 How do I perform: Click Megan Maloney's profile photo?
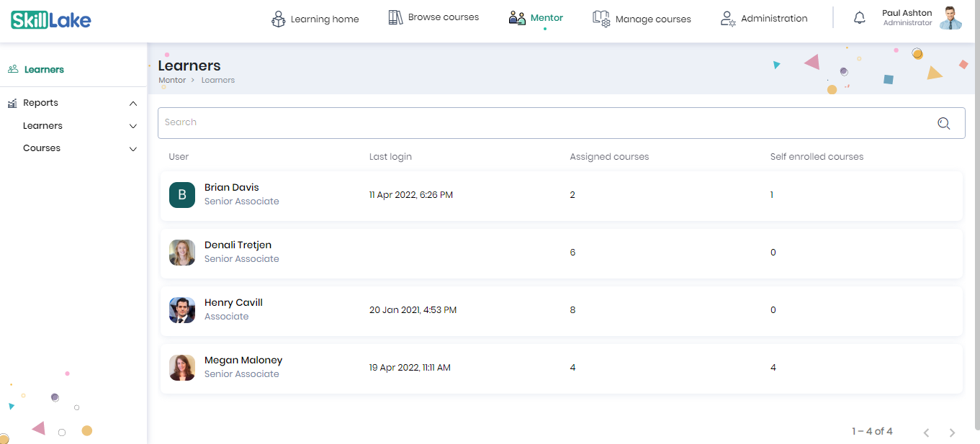coord(182,368)
